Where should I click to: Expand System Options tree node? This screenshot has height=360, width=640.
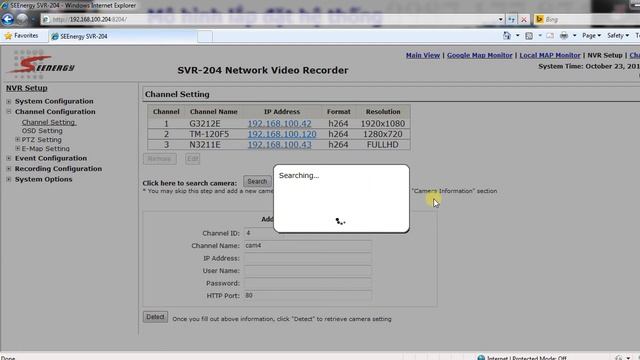(9, 179)
